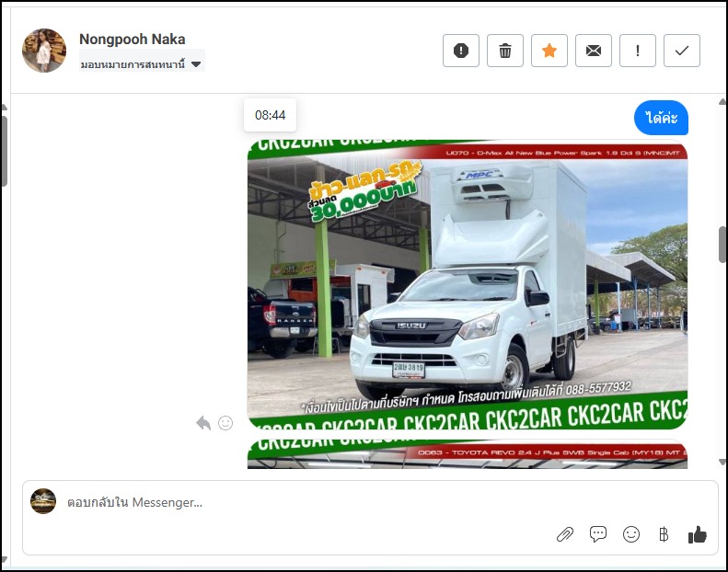Screen dimensions: 728x572
Task: Click the blue ได้ค่ะ message bubble
Action: click(x=661, y=118)
